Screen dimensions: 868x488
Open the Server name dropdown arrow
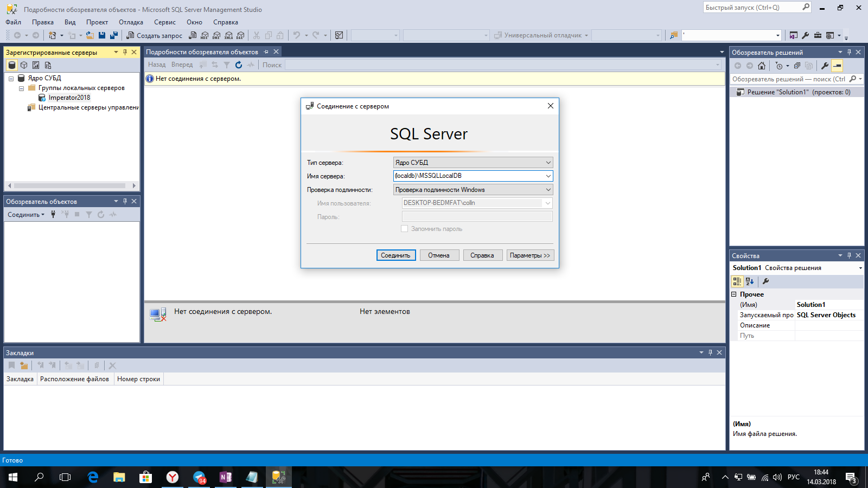pos(548,176)
